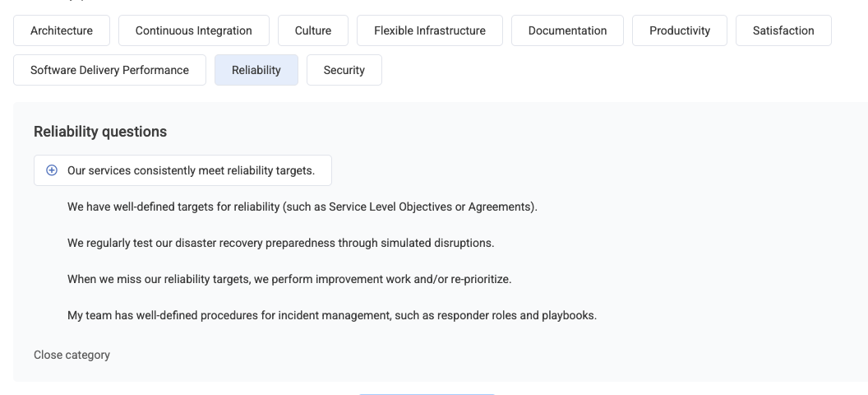Open the Culture category
The height and width of the screenshot is (395, 868).
coord(313,30)
